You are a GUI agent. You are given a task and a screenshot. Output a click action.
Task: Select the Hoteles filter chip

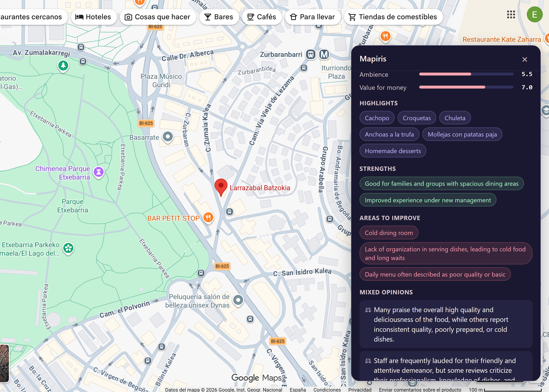tap(94, 17)
